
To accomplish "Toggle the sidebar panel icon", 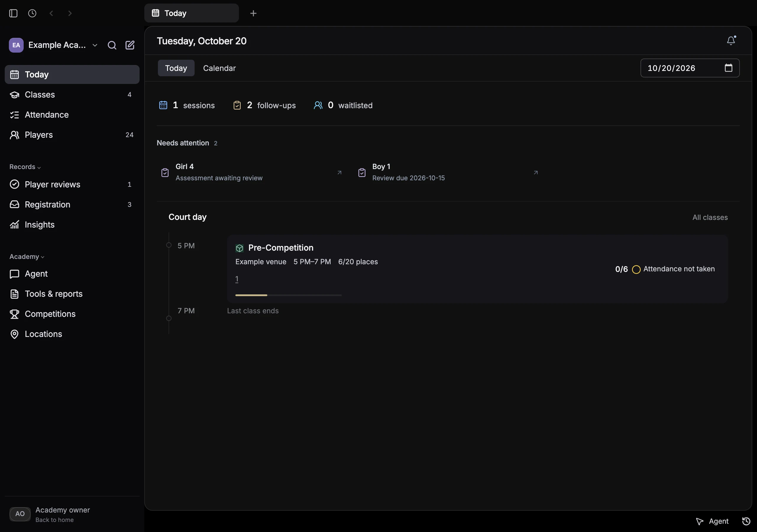I will tap(13, 13).
